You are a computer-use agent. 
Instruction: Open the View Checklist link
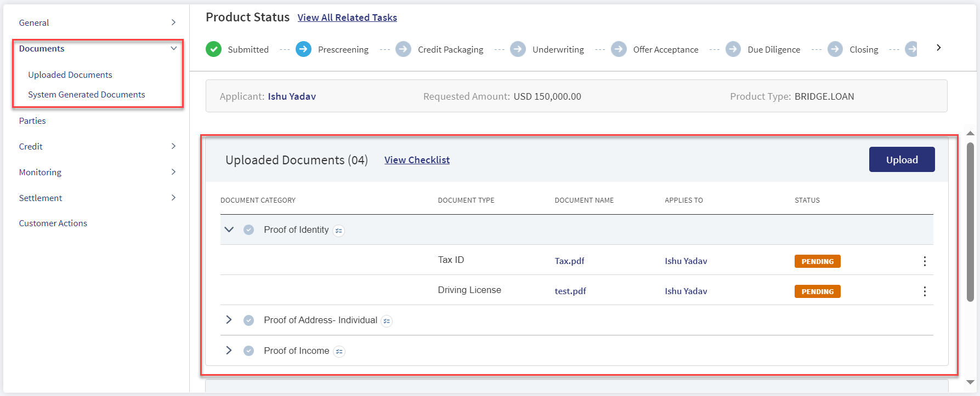click(417, 160)
